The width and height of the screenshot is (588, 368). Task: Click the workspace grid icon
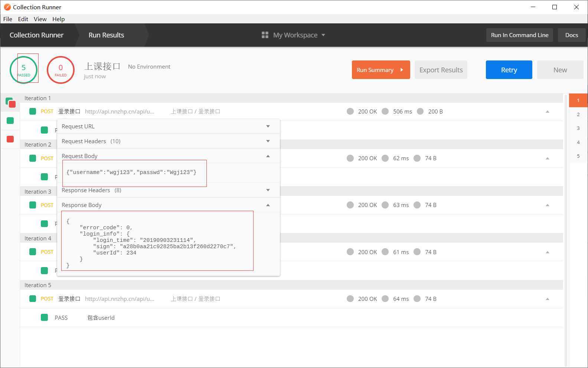(x=265, y=35)
